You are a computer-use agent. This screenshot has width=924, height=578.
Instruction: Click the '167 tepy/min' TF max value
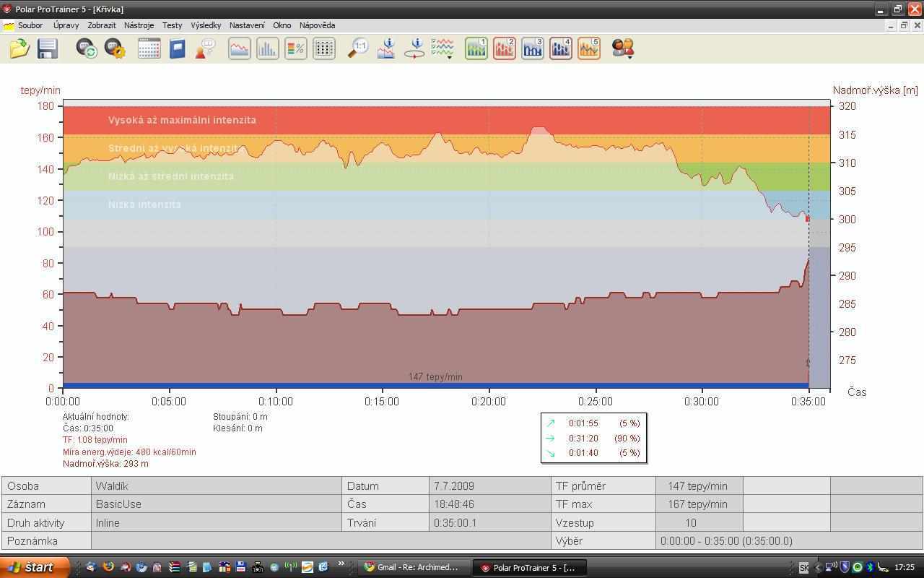(x=699, y=504)
